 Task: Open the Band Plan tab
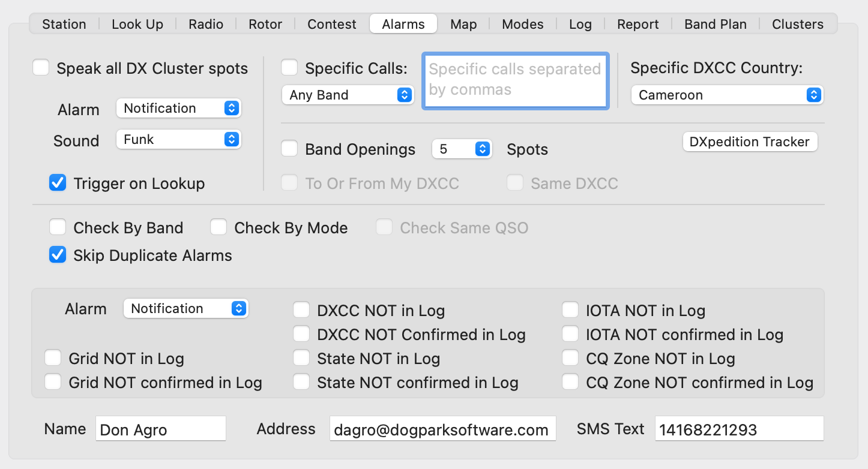[716, 25]
